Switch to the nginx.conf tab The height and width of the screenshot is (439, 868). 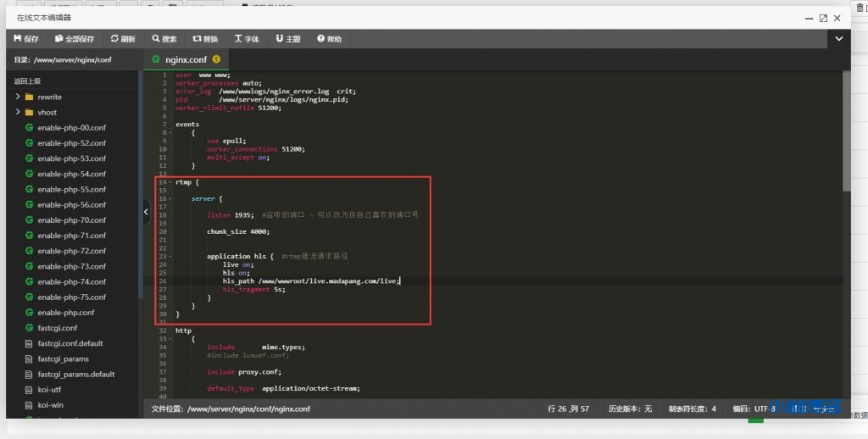[185, 59]
